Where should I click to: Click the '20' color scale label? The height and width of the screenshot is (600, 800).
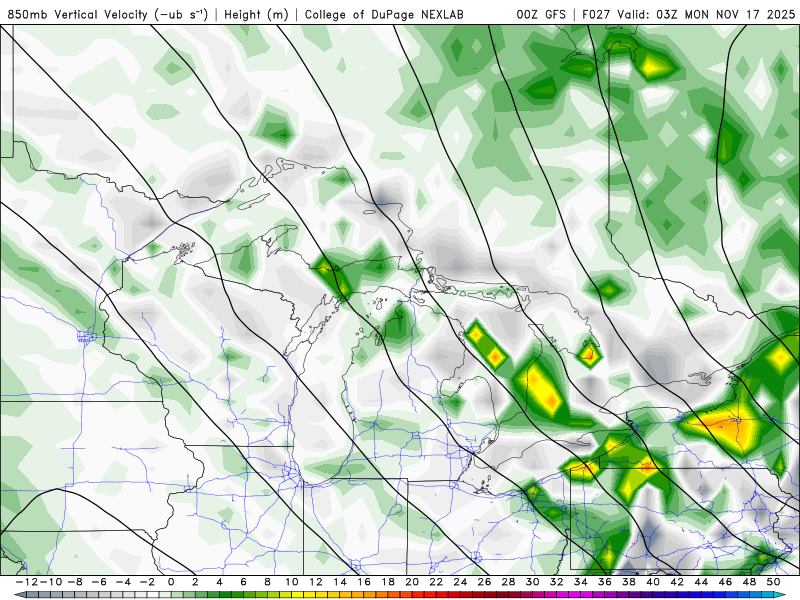coord(412,582)
